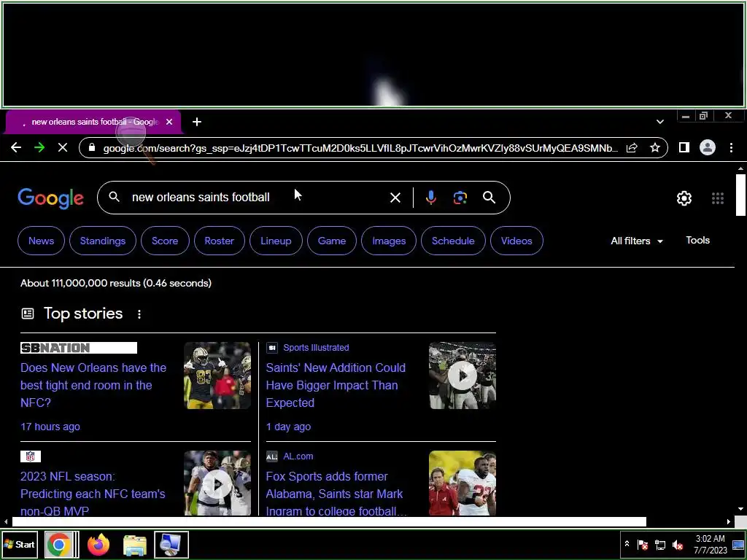Click the Chrome taskbar icon

click(58, 544)
